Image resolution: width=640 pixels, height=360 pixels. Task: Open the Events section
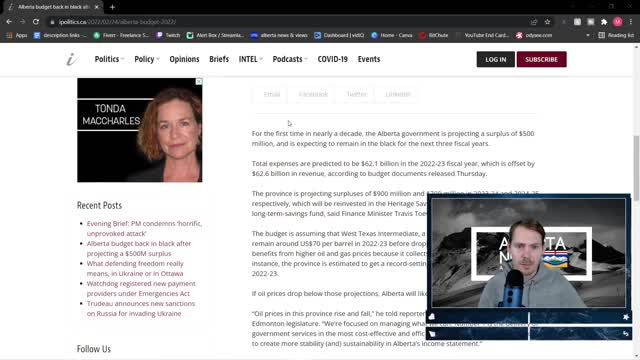(x=369, y=59)
